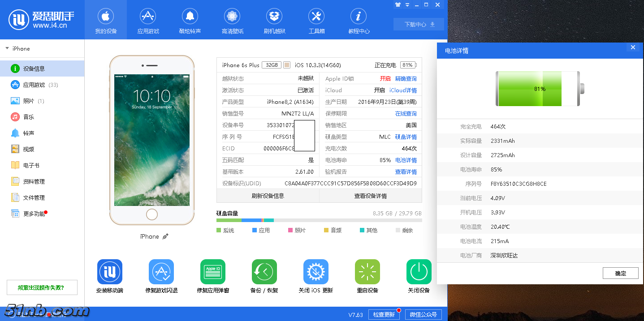Click the 关闭设备 power-off icon
Screen dimensions: 644x321
(419, 272)
